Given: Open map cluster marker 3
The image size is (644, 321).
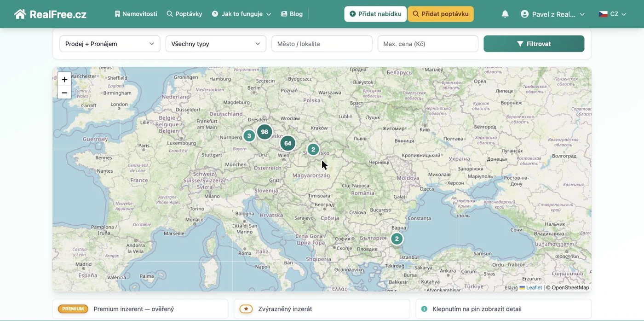Looking at the screenshot, I should [249, 136].
